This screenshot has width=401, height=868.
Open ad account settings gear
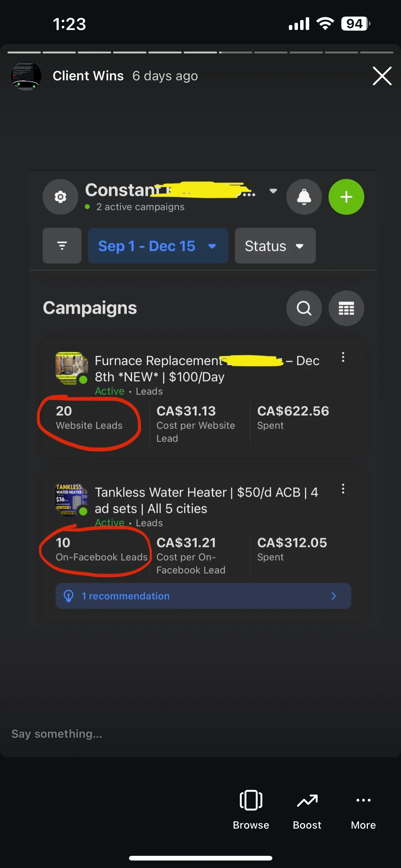tap(60, 197)
